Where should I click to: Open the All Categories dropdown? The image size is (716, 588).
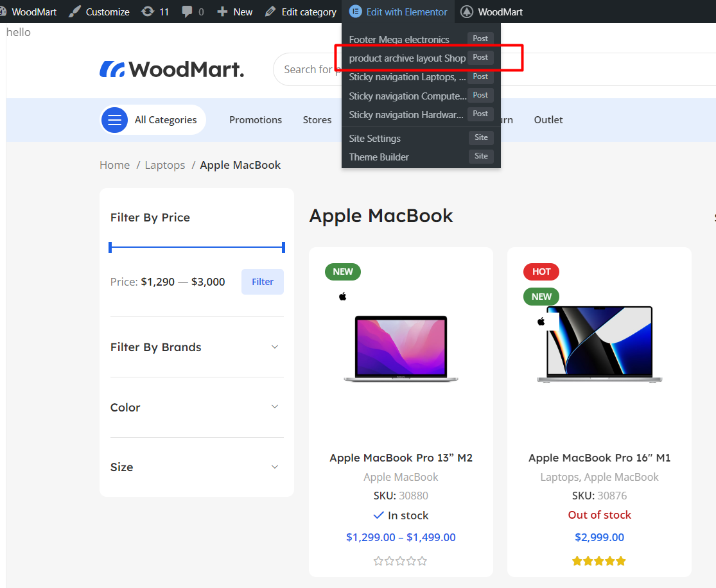[x=153, y=119]
